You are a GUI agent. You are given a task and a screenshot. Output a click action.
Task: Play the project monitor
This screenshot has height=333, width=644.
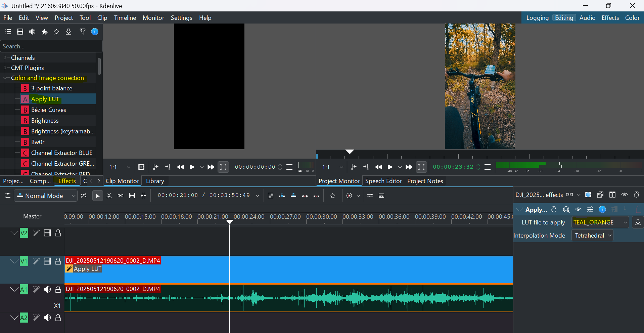coord(390,167)
